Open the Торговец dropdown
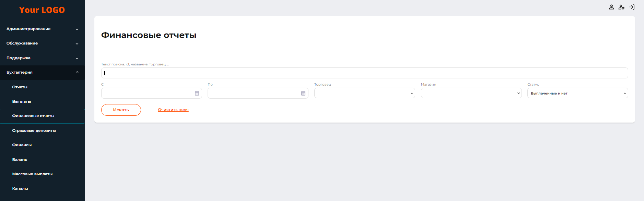This screenshot has height=201, width=644. coord(364,93)
